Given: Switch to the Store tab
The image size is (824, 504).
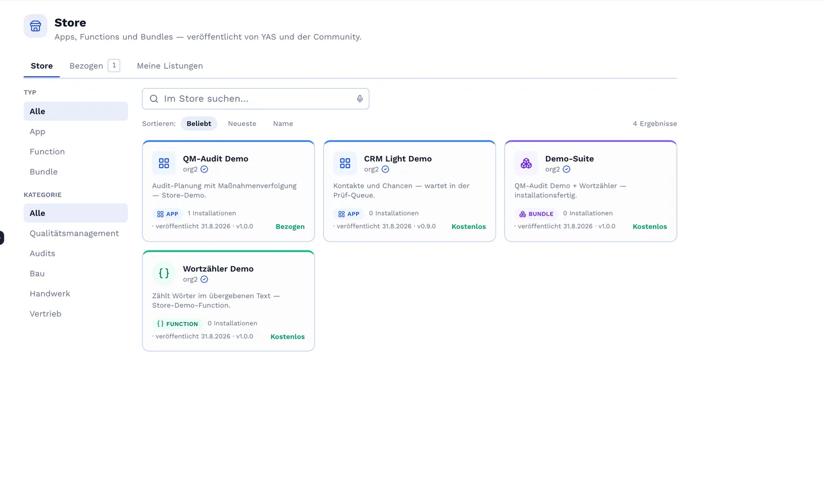Looking at the screenshot, I should 42,66.
